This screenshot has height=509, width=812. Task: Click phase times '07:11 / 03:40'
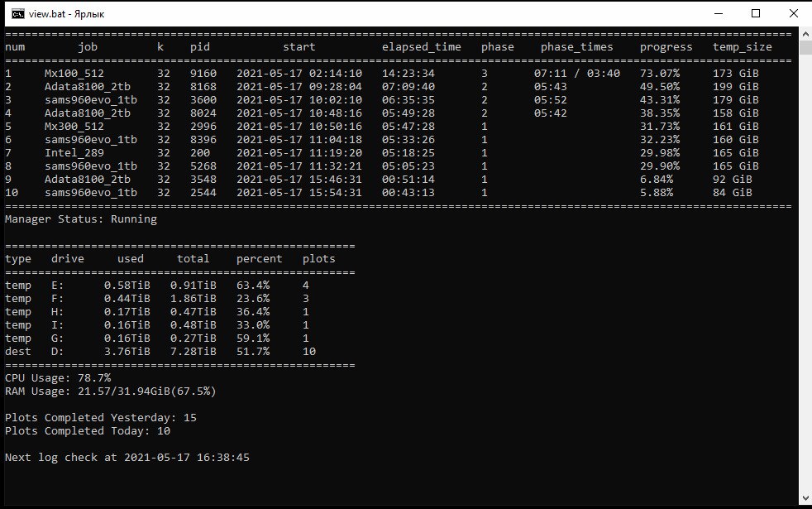pyautogui.click(x=577, y=74)
